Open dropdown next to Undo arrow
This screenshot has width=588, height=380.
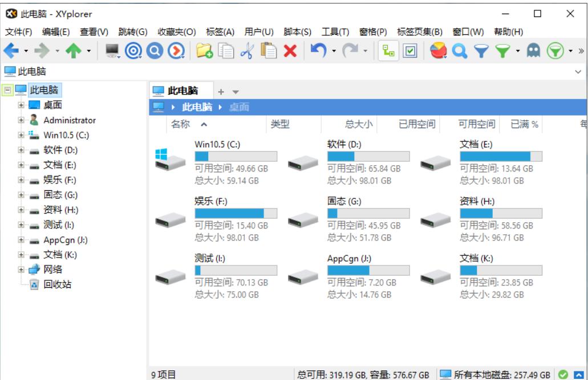click(334, 51)
